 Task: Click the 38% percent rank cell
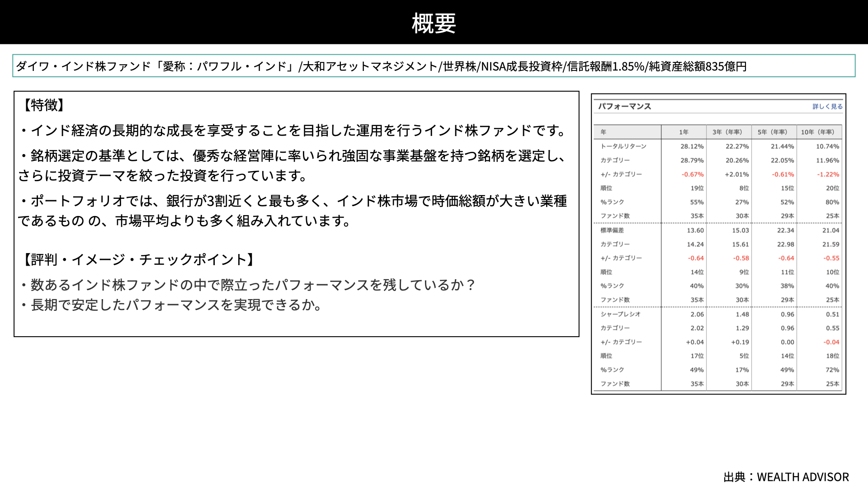coord(788,286)
